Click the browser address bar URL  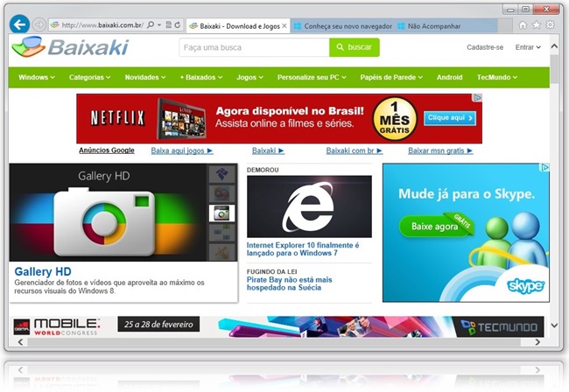coord(102,25)
